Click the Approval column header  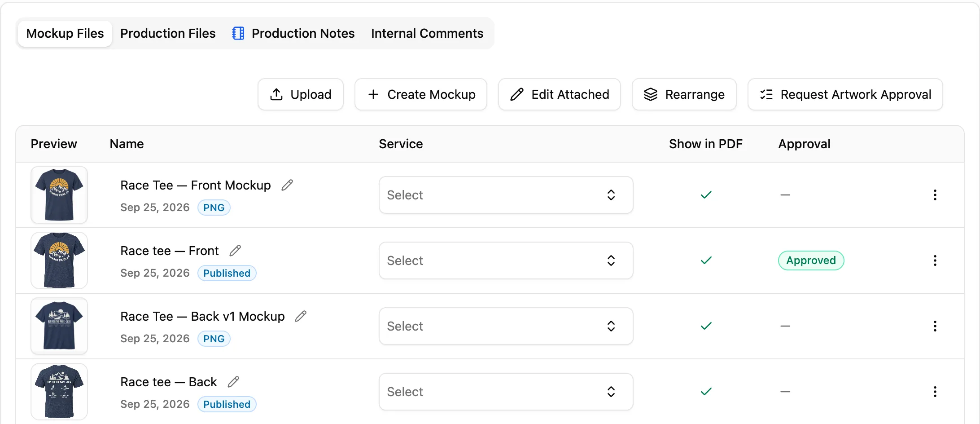(x=805, y=144)
